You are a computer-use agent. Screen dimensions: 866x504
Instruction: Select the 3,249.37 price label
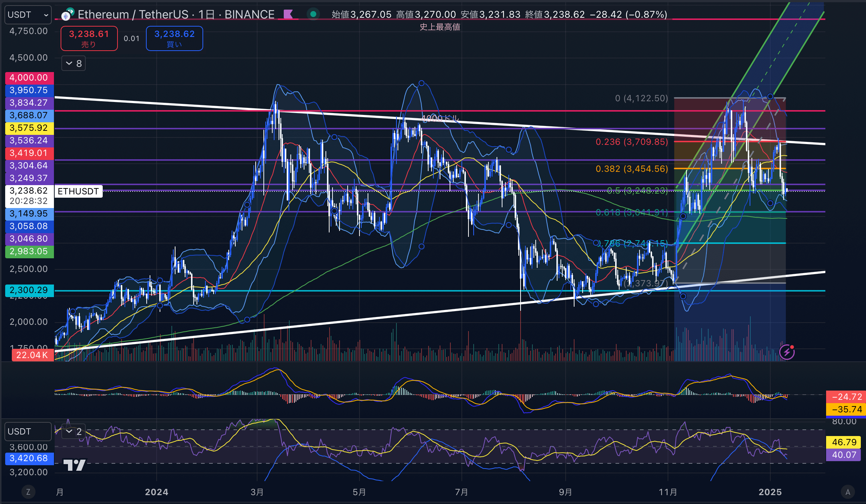(29, 178)
